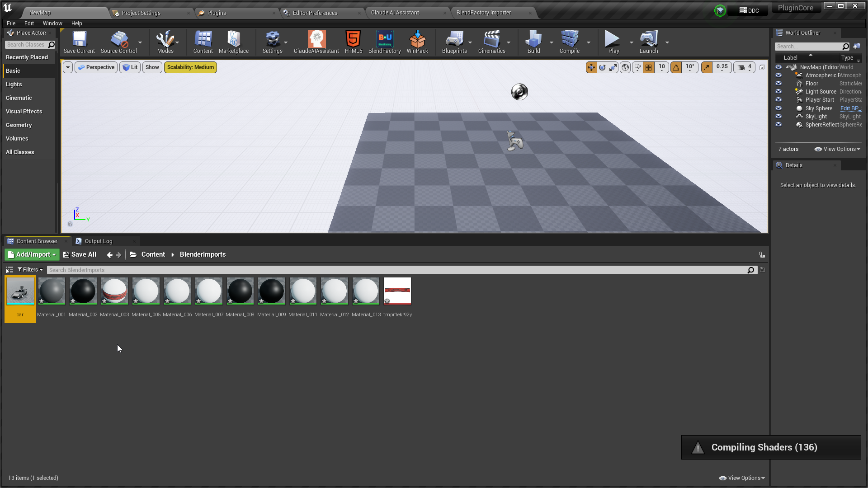Image resolution: width=868 pixels, height=488 pixels.
Task: Switch to the Project Settings tab
Action: tap(141, 13)
